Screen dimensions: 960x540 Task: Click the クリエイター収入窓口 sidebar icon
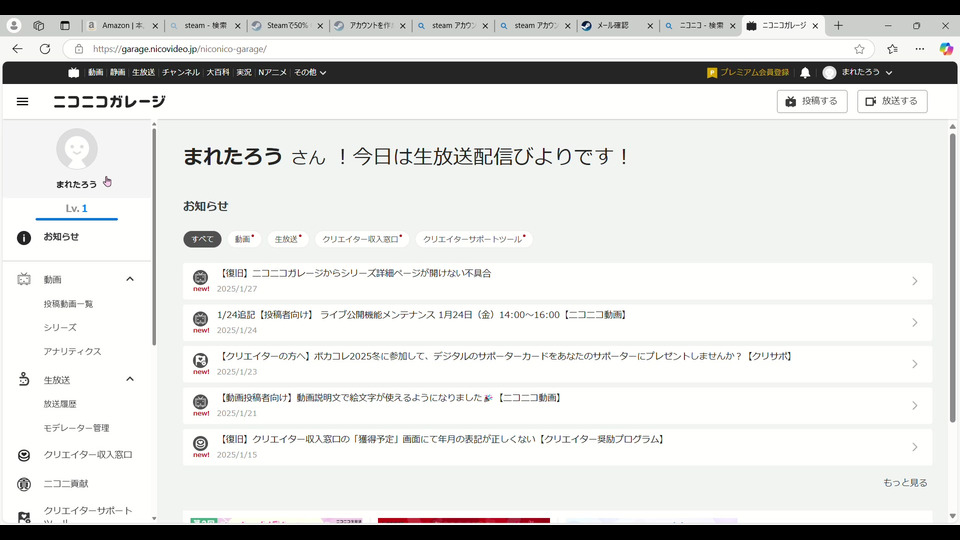pos(24,455)
